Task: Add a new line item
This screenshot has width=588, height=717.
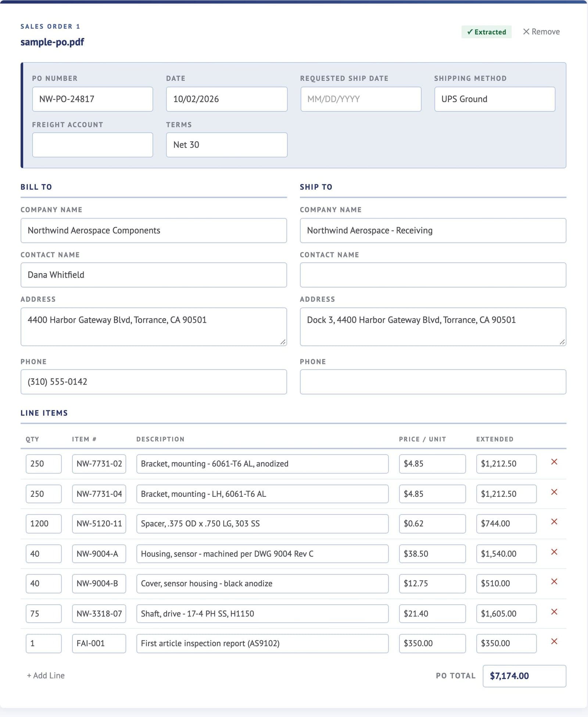Action: (46, 675)
